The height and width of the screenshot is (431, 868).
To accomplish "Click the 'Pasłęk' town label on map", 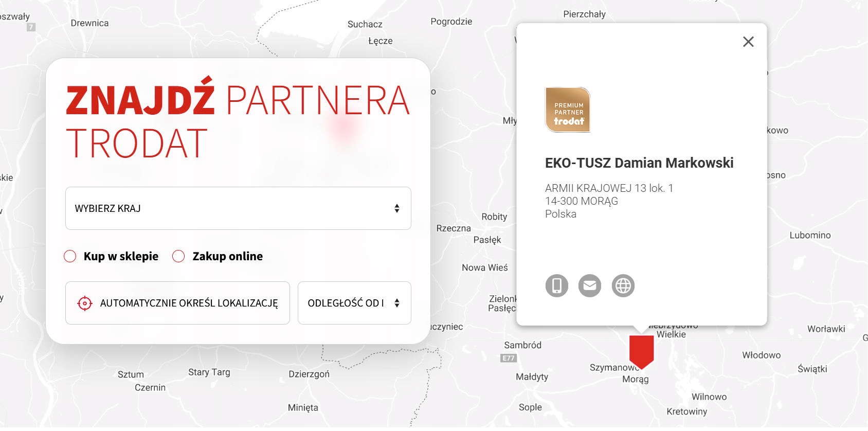I will pos(487,240).
